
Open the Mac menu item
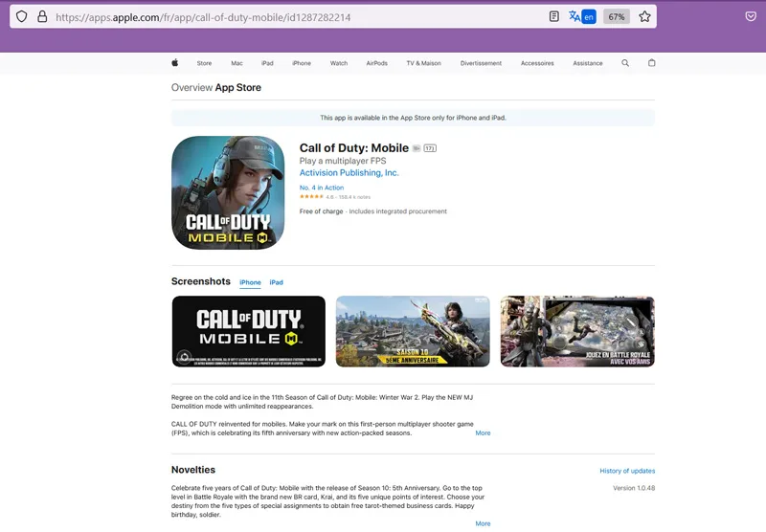(x=237, y=63)
